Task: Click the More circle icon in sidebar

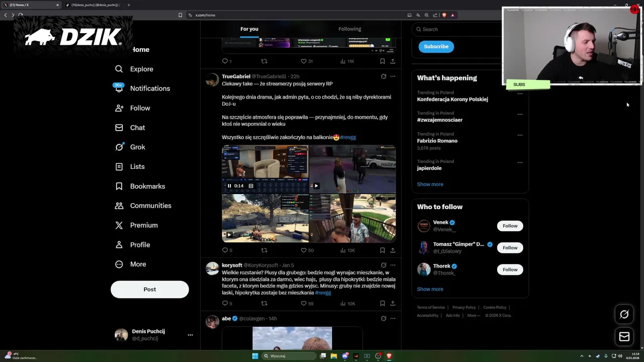Action: 119,264
